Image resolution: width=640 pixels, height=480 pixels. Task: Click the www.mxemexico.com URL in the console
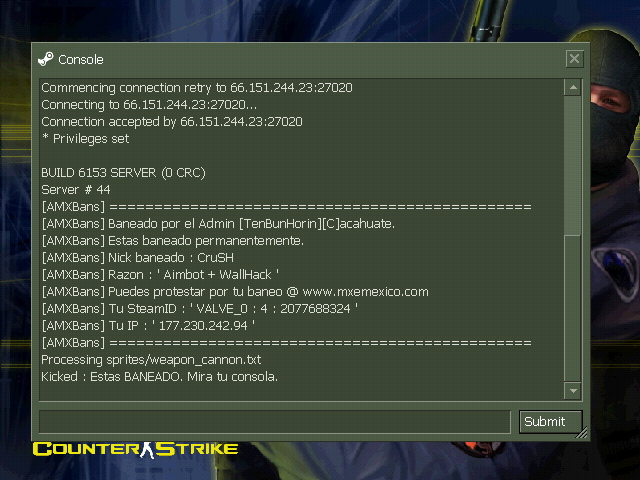click(x=365, y=291)
